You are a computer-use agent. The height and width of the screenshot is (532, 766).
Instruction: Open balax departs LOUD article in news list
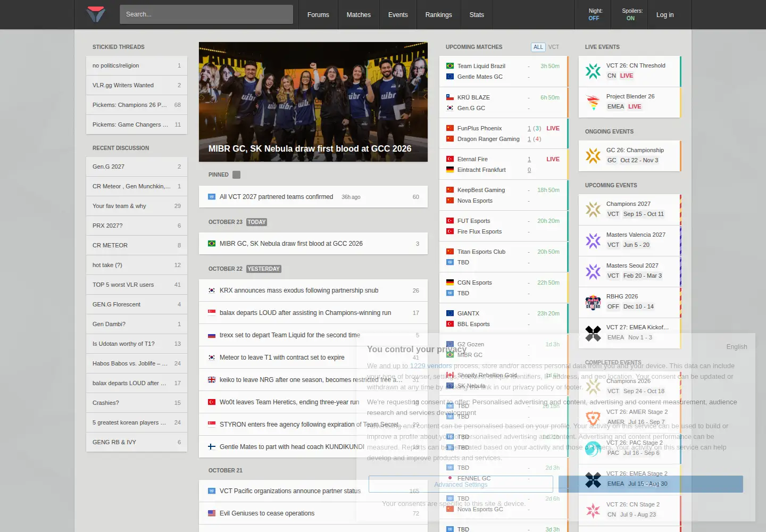pyautogui.click(x=313, y=313)
